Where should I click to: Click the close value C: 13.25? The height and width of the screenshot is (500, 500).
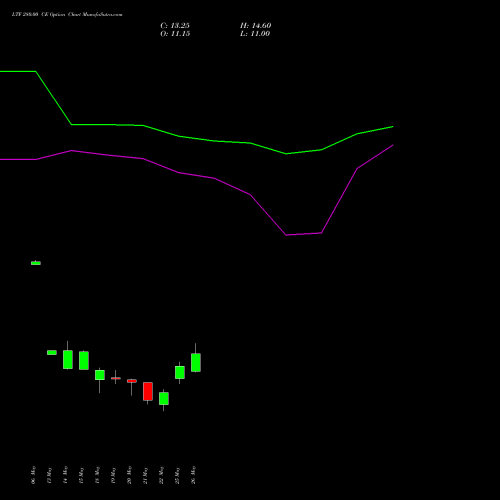(175, 26)
